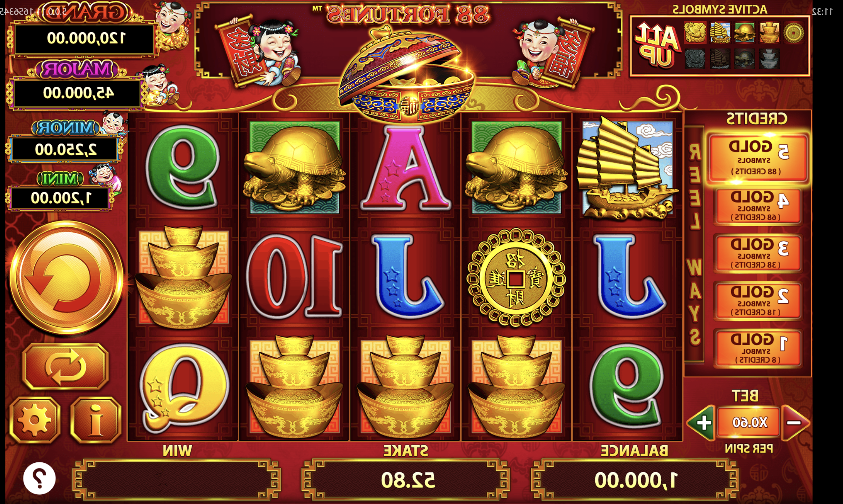Click the white question mark help icon
The width and height of the screenshot is (843, 504).
[x=39, y=478]
